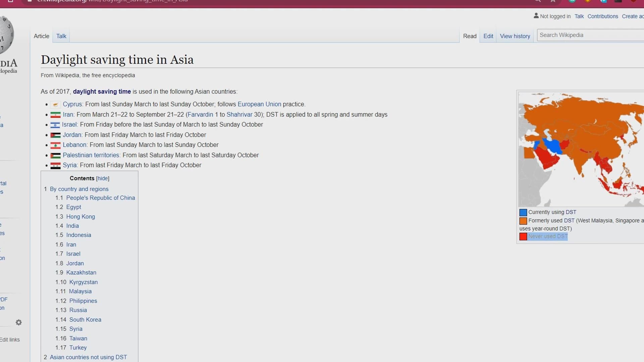Follow the European Union link
The image size is (644, 362).
259,104
